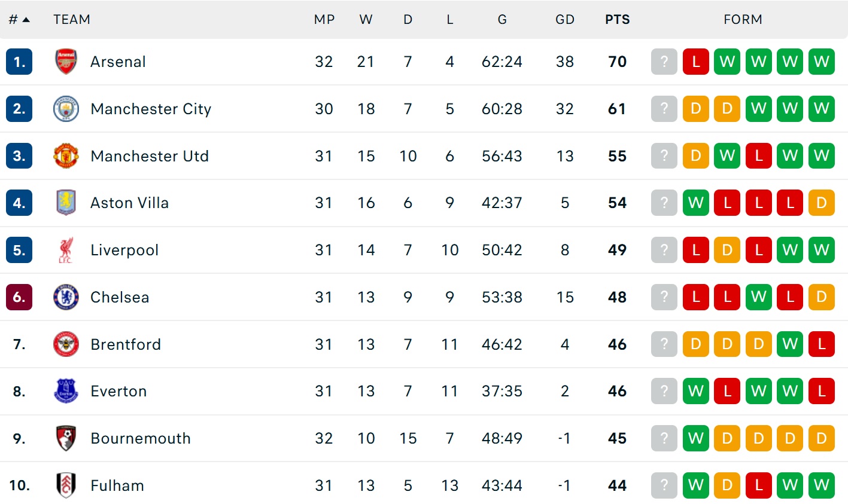
Task: Click the Aston Villa club crest
Action: pos(66,203)
